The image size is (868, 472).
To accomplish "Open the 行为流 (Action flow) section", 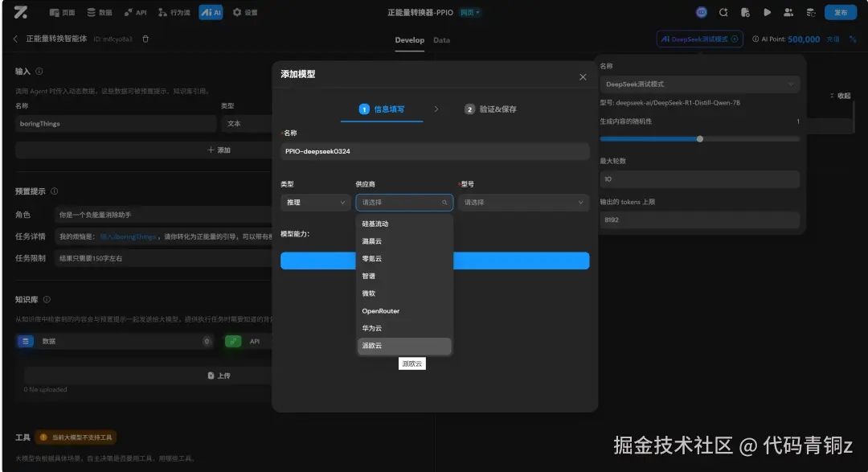I will click(174, 12).
